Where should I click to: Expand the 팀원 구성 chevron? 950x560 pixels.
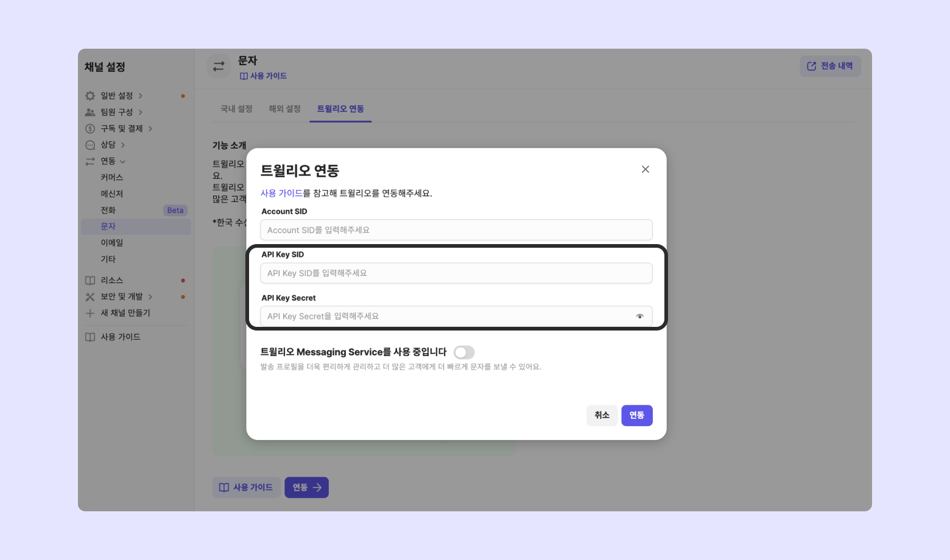[141, 112]
